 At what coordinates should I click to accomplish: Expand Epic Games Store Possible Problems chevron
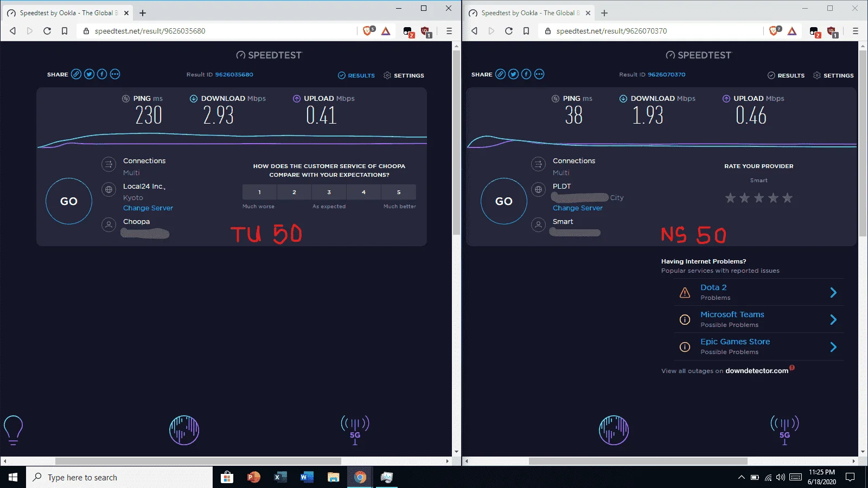point(833,347)
